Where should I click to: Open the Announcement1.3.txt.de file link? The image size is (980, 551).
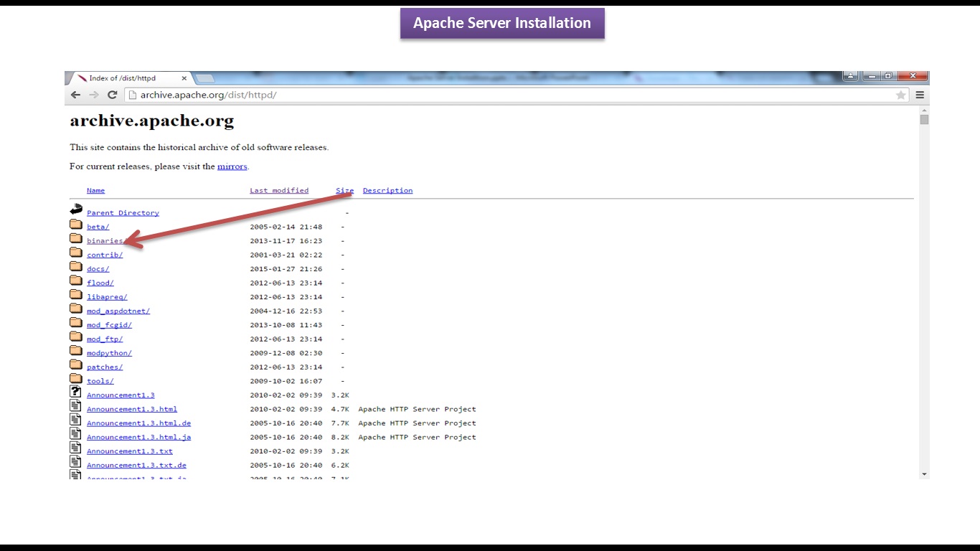click(136, 465)
